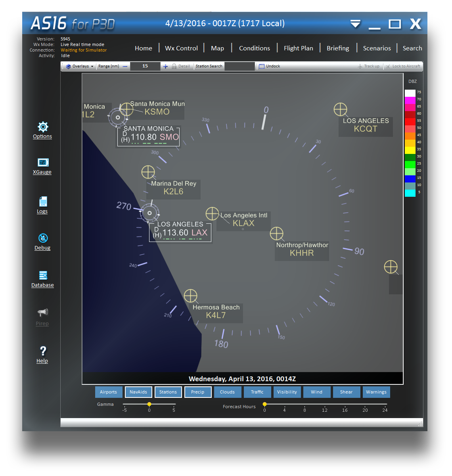The image size is (452, 476).
Task: Click the KLAX label text
Action: [x=243, y=223]
